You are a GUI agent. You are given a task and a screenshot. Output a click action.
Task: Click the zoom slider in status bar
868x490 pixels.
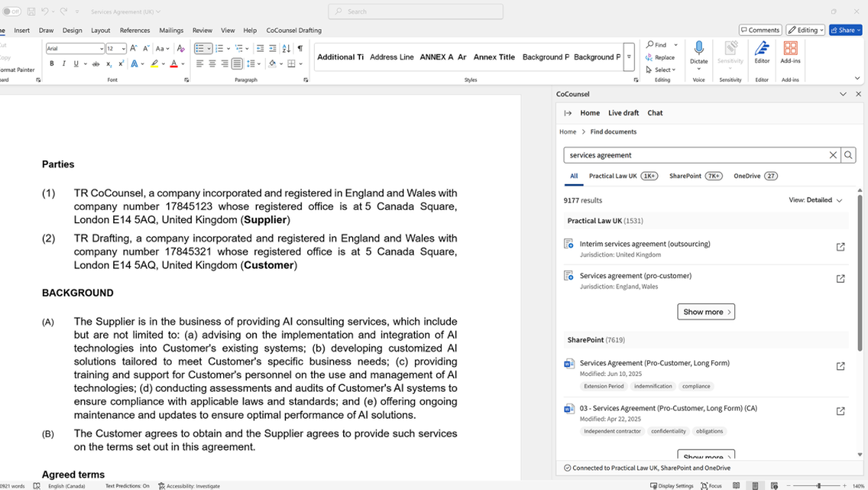coord(818,486)
